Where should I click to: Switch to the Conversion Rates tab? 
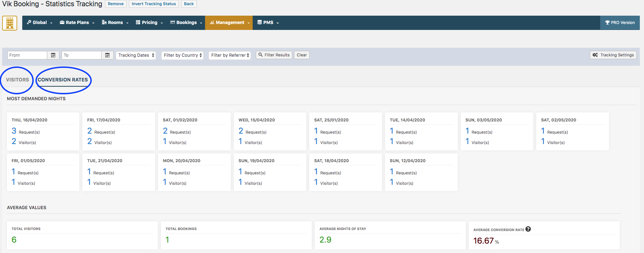click(x=63, y=80)
